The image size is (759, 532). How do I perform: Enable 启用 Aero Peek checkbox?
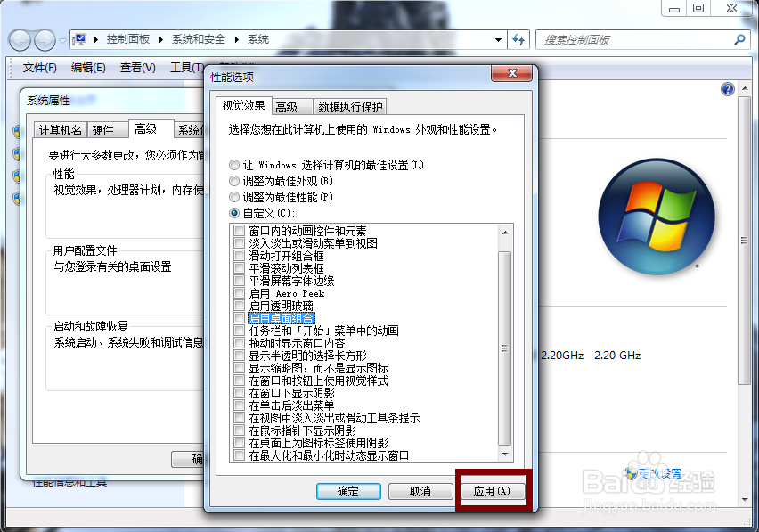pos(239,293)
